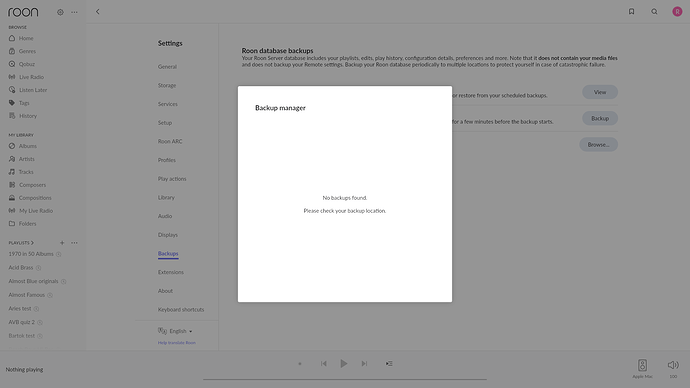690x388 pixels.
Task: Open the Acid Brass playlist
Action: tap(21, 268)
